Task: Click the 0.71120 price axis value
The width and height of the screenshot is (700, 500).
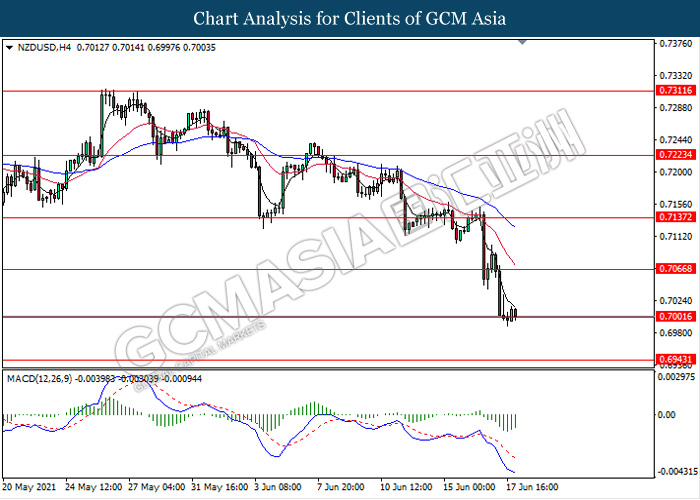Action: [x=676, y=237]
